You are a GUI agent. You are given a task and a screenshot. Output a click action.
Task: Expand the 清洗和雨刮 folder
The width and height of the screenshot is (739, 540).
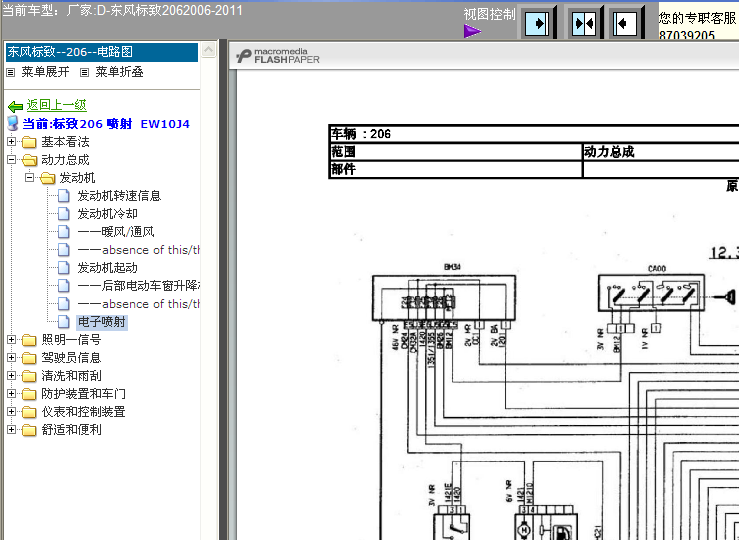(11, 376)
